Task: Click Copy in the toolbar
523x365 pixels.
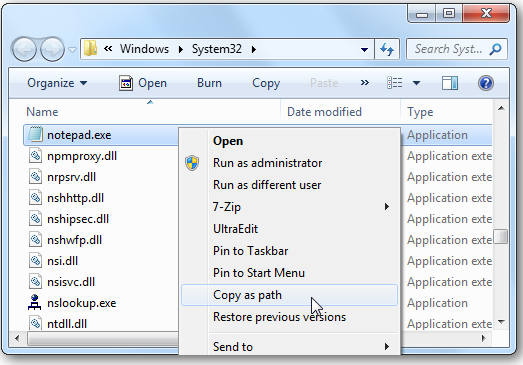Action: coord(266,83)
